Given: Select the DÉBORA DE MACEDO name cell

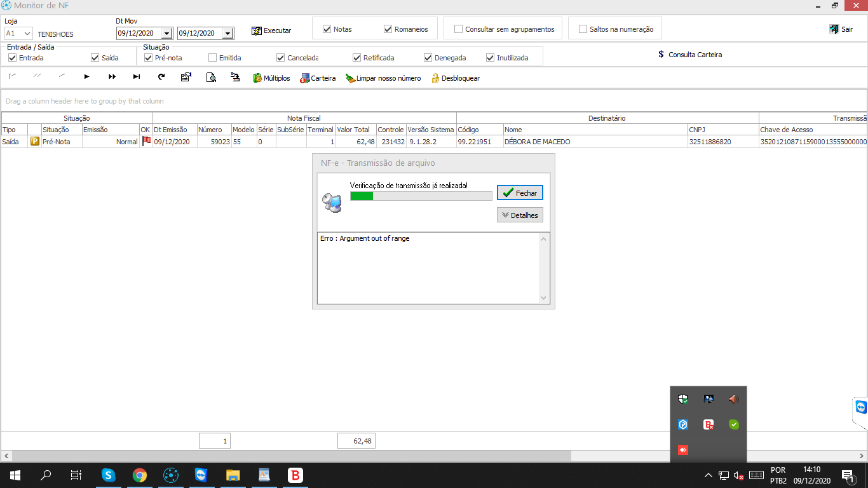Looking at the screenshot, I should [x=595, y=142].
